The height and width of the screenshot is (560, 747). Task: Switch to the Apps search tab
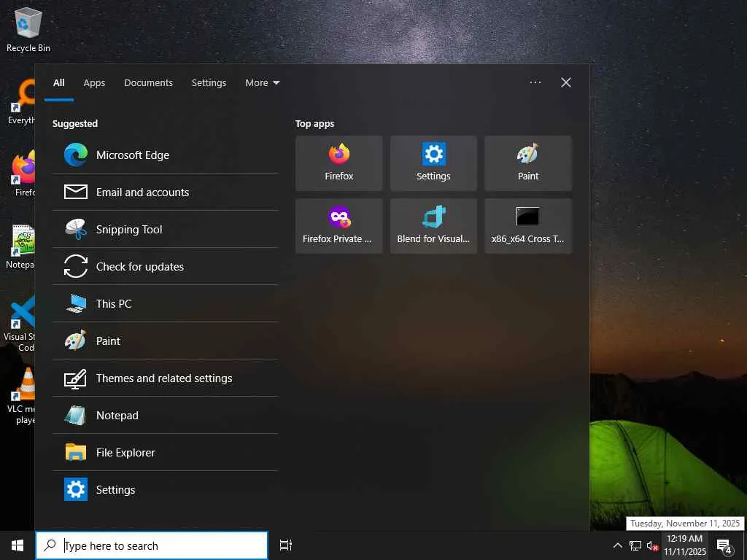pos(94,83)
